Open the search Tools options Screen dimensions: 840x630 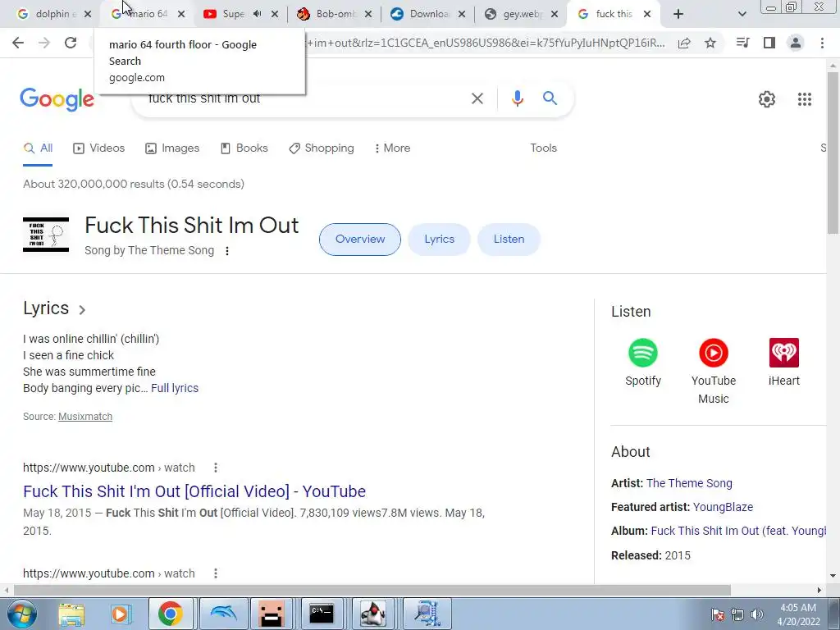pyautogui.click(x=543, y=148)
